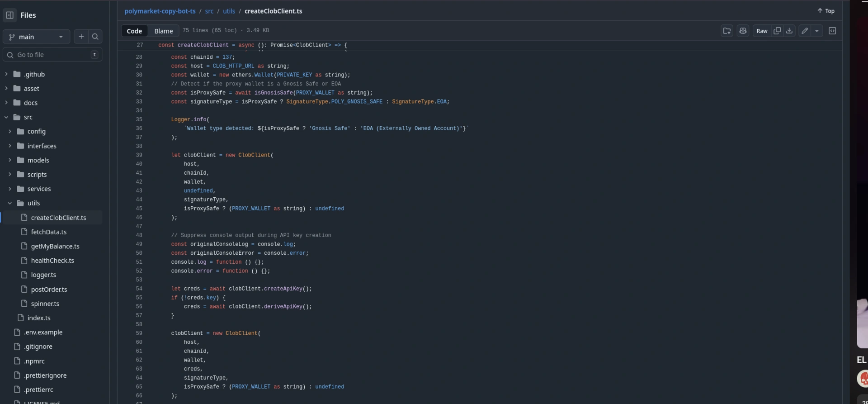Open healthCheck.ts file
The image size is (868, 404).
pos(52,261)
